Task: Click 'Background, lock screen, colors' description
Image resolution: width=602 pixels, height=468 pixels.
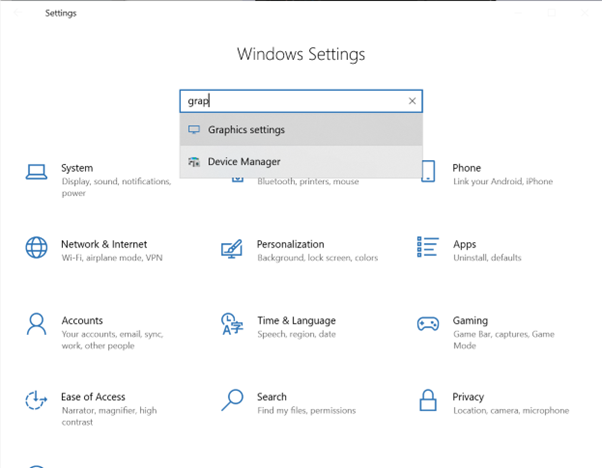Action: (x=318, y=258)
